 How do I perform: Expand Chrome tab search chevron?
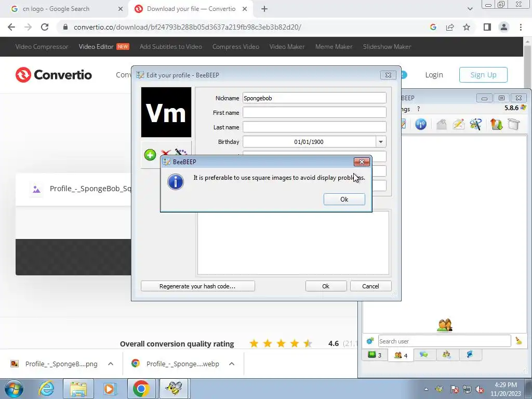tap(470, 9)
